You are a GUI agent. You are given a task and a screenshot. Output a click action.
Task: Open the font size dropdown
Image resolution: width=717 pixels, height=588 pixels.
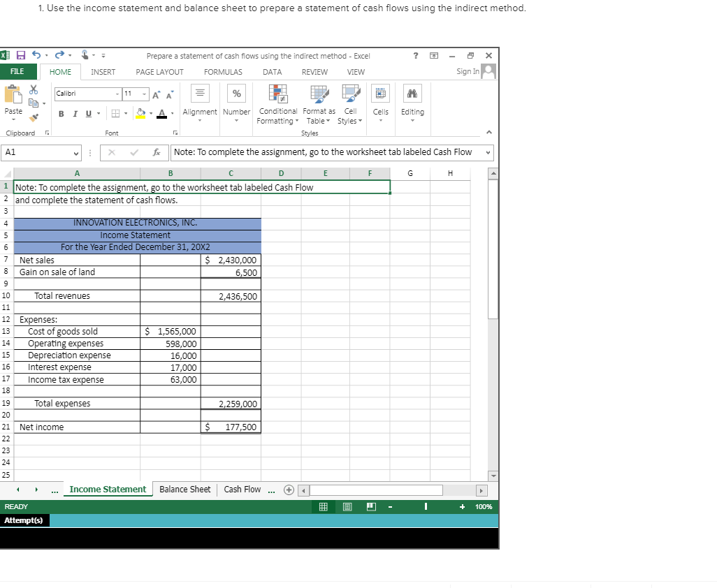pyautogui.click(x=145, y=94)
